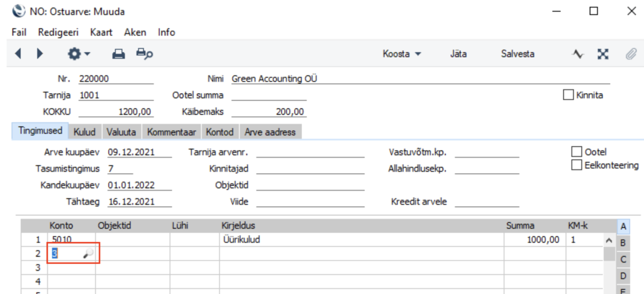Open lookup magnifier in Konto cell

(x=89, y=254)
